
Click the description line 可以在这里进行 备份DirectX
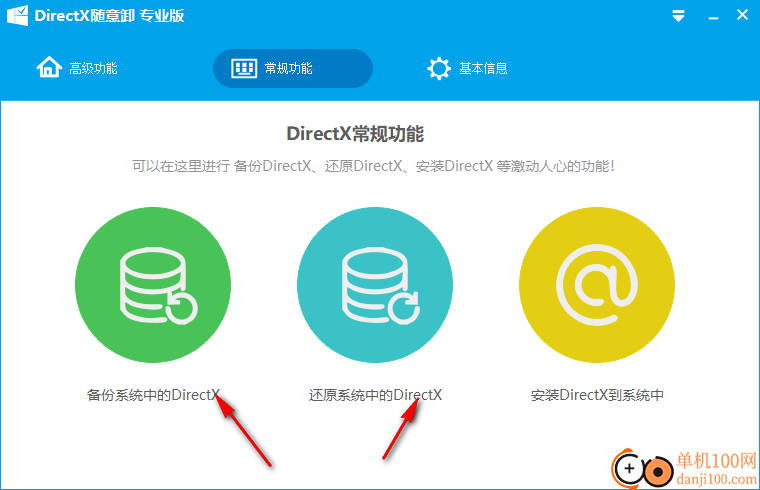coord(373,166)
